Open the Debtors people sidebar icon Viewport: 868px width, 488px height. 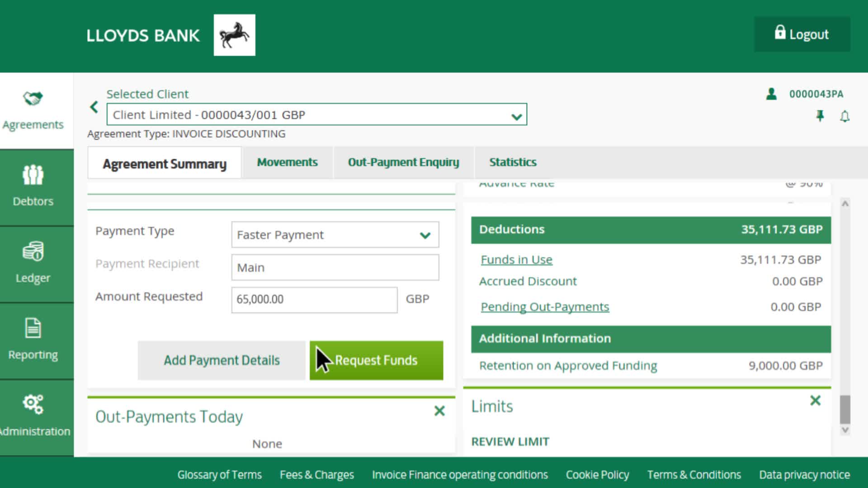click(x=33, y=175)
